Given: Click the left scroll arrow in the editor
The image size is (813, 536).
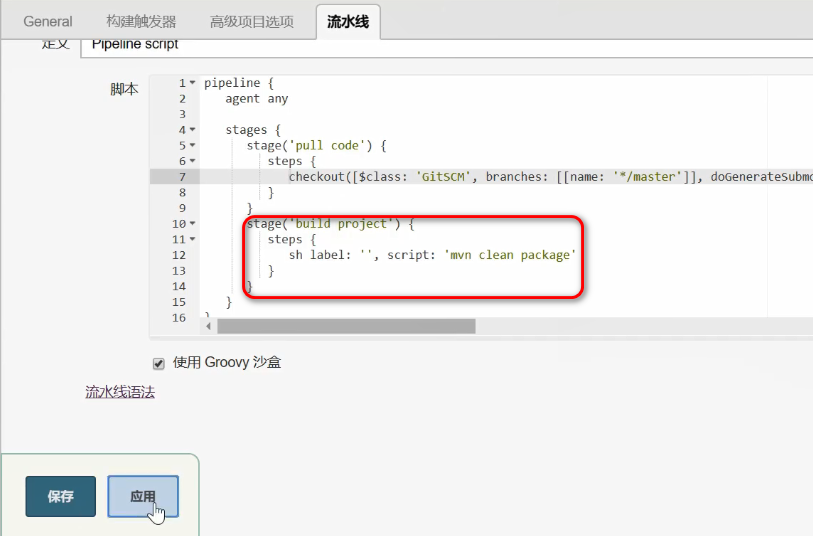Looking at the screenshot, I should [208, 326].
